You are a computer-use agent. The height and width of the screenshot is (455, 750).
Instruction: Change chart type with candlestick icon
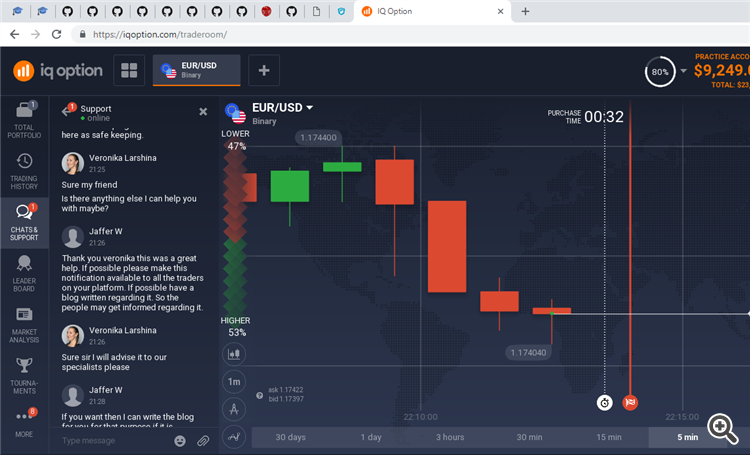[234, 354]
